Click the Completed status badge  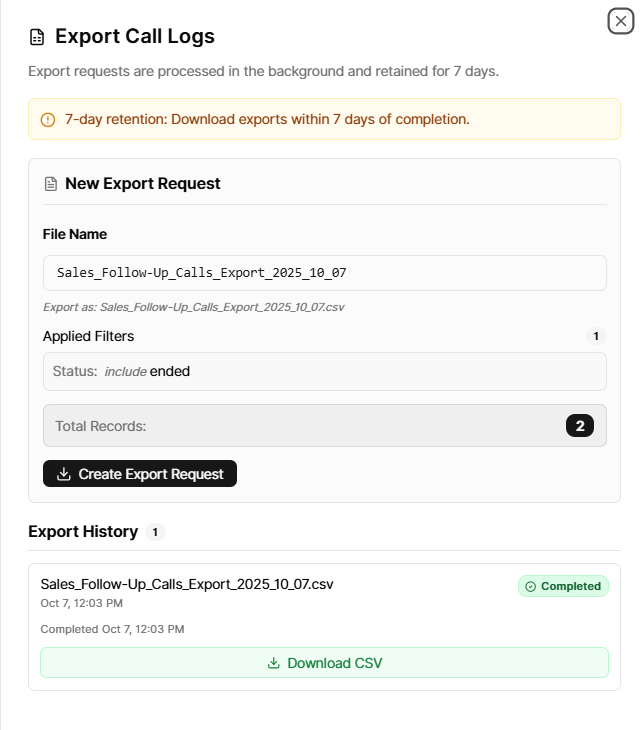click(x=563, y=586)
